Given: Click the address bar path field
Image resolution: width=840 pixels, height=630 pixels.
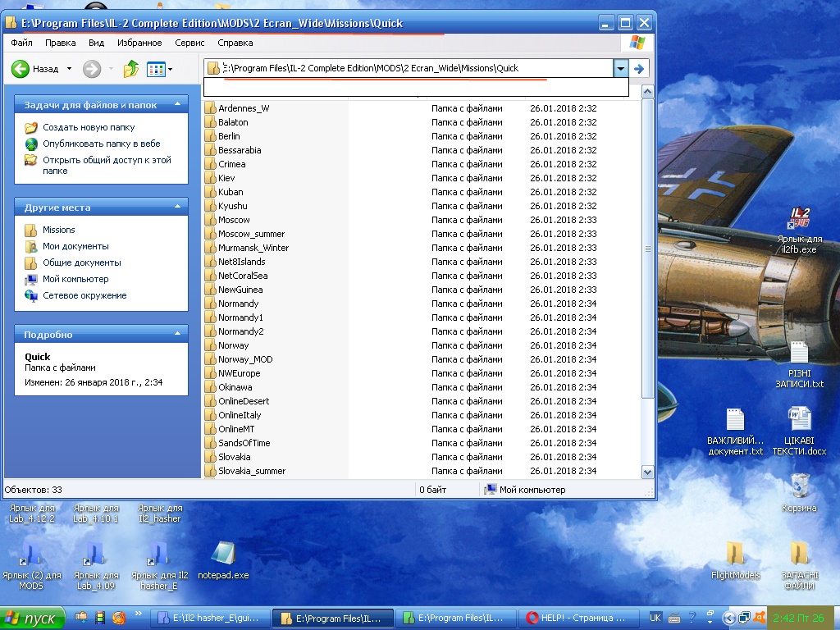Looking at the screenshot, I should click(x=409, y=68).
